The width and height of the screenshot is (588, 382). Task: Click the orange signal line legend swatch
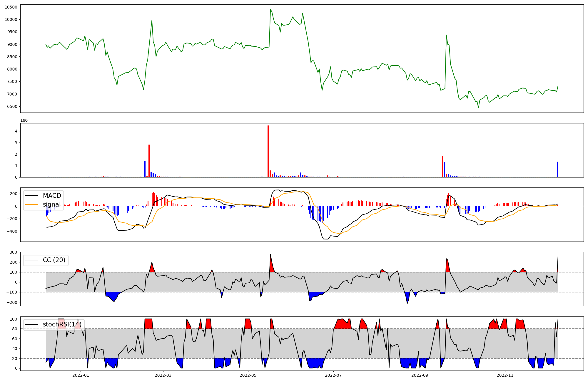coord(32,205)
